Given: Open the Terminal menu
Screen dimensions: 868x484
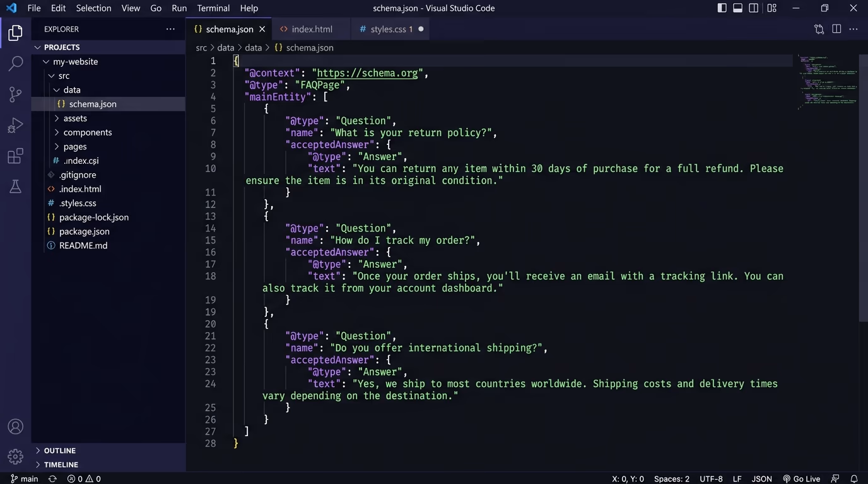Looking at the screenshot, I should pos(213,8).
